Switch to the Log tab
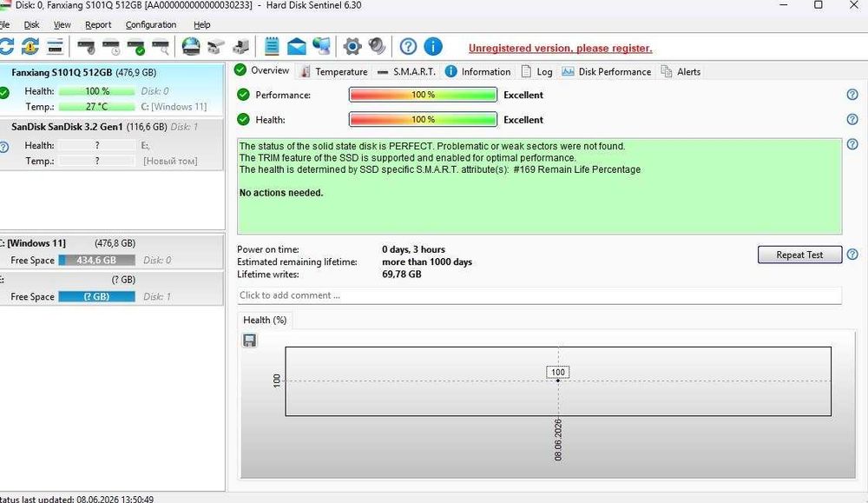This screenshot has width=868, height=503. 537,71
